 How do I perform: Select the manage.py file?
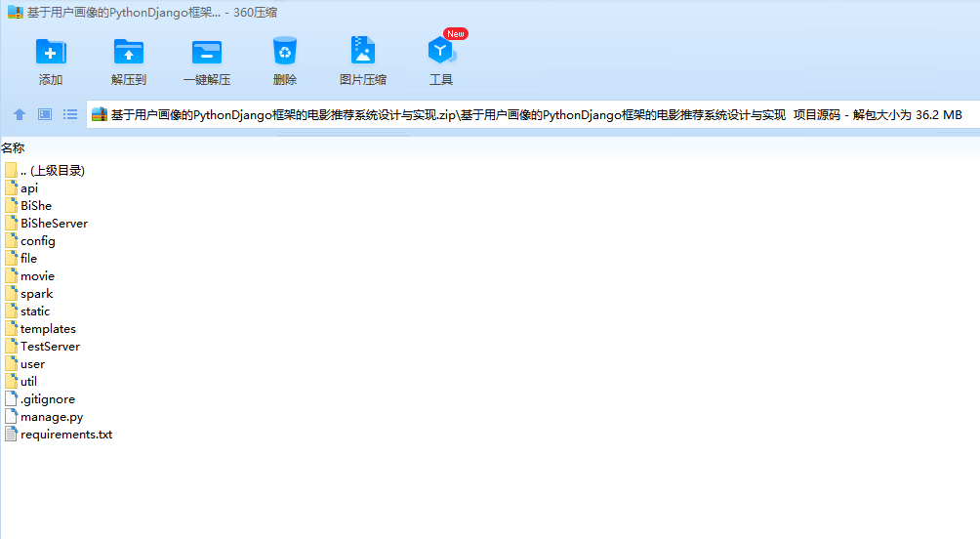(x=44, y=416)
